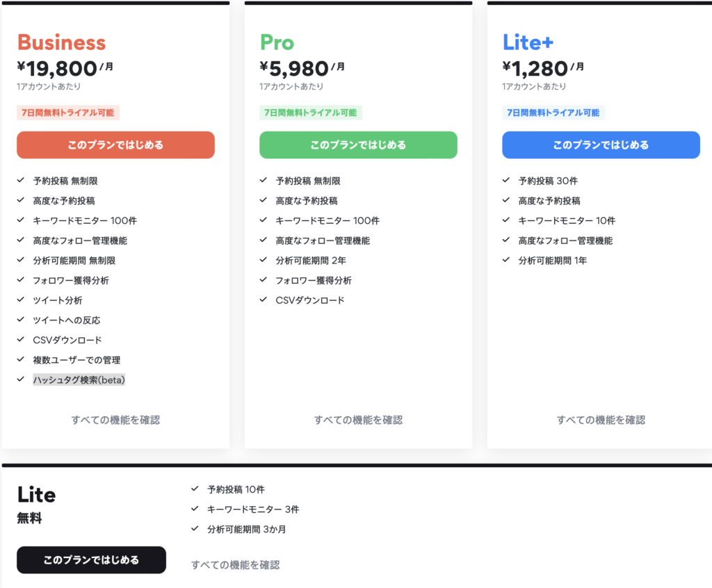
Task: Click the orange Business plan start button
Action: coord(115,145)
